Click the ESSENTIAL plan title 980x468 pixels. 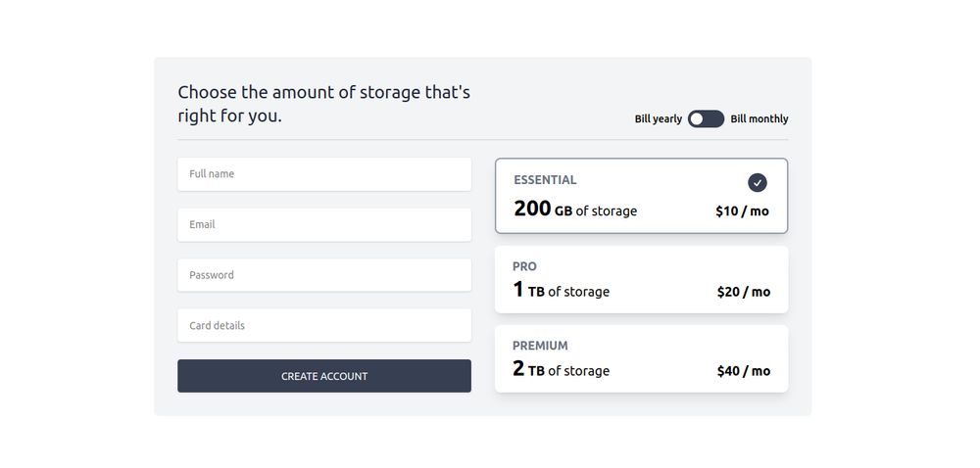pyautogui.click(x=545, y=180)
